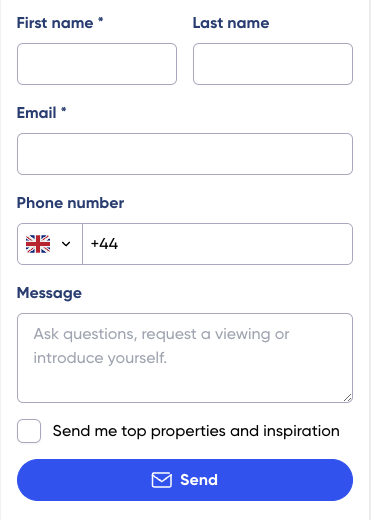
Task: Click the +44 dialing code text
Action: pyautogui.click(x=104, y=244)
